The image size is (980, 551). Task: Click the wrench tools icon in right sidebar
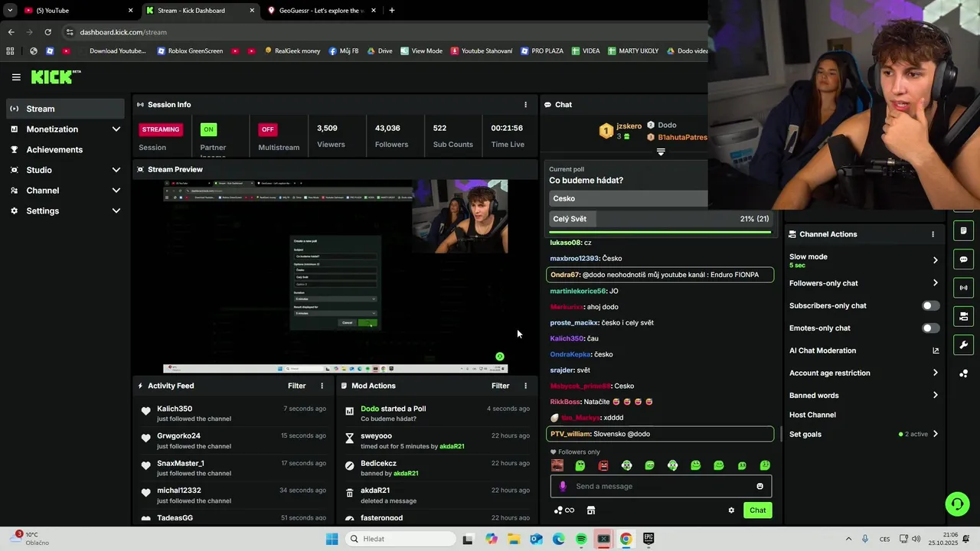[963, 345]
